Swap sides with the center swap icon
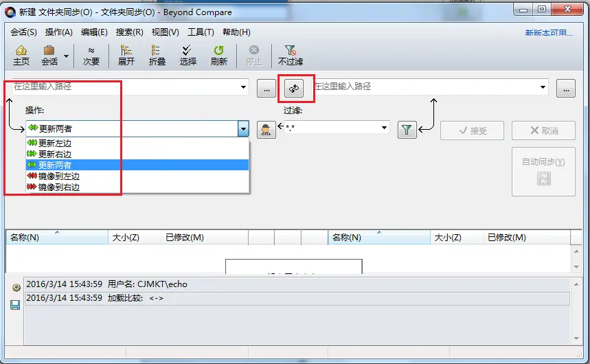The width and height of the screenshot is (590, 364). (294, 89)
